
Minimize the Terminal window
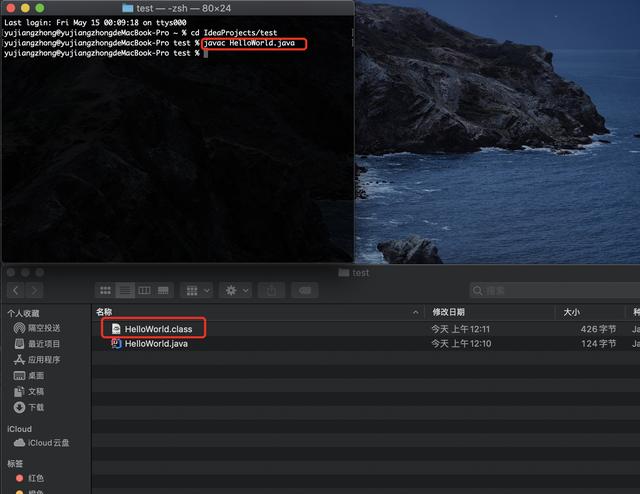coord(25,8)
